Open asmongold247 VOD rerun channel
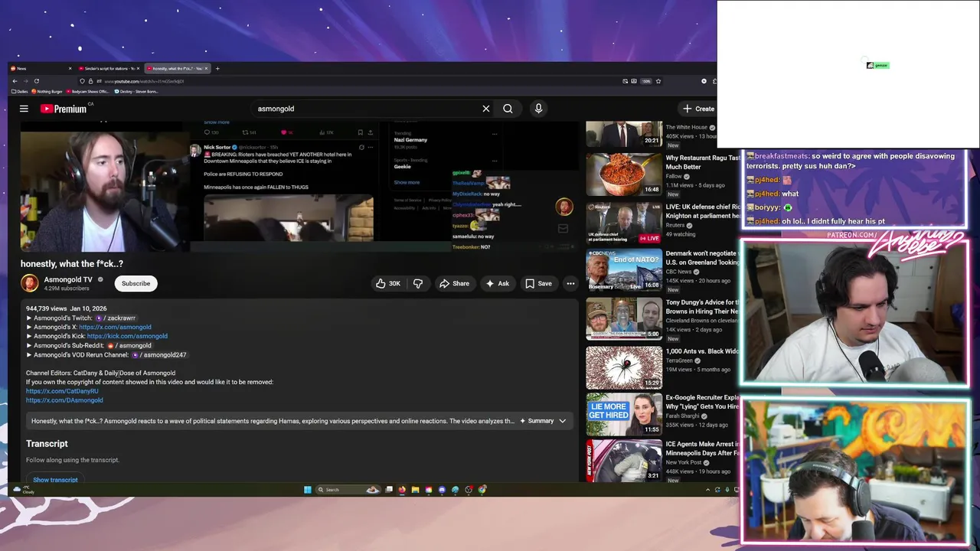 click(x=159, y=354)
